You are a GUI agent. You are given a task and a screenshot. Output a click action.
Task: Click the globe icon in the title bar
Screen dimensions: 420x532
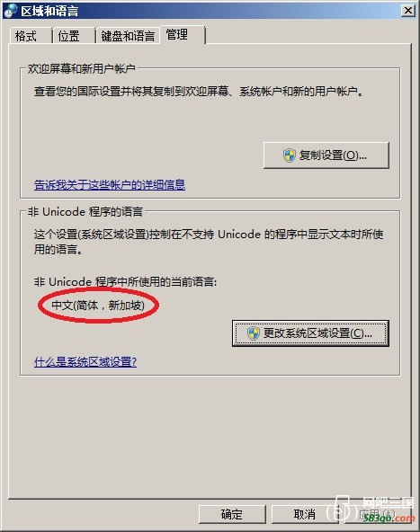pos(10,11)
